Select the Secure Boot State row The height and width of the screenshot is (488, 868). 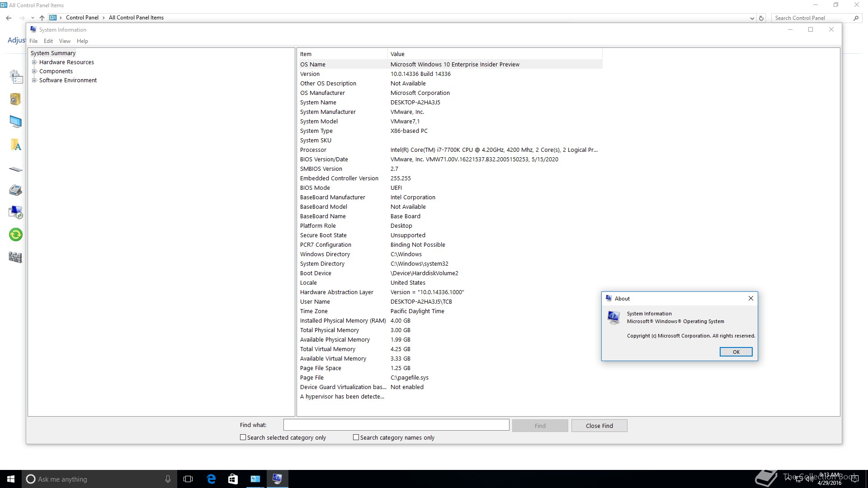(x=450, y=235)
